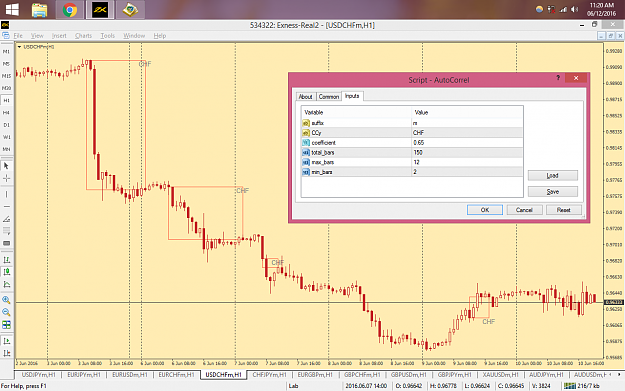Open File Explorer from the taskbar

[x=39, y=10]
